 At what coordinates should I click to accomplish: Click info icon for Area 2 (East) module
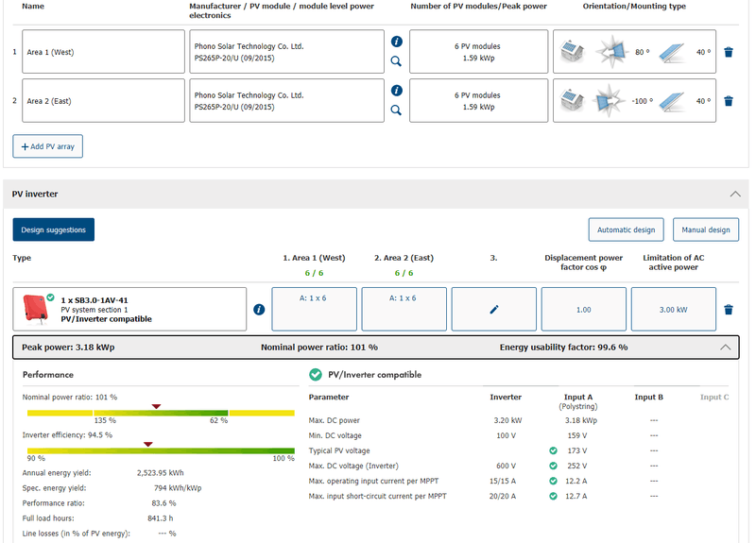click(x=396, y=91)
